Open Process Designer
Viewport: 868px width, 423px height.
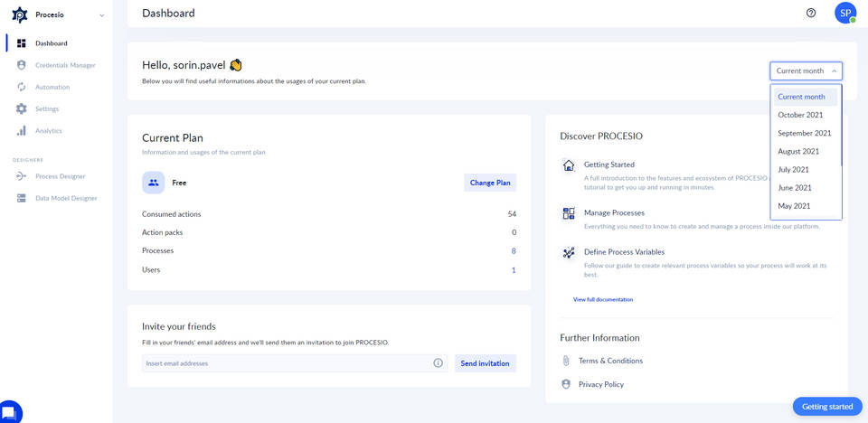(61, 176)
